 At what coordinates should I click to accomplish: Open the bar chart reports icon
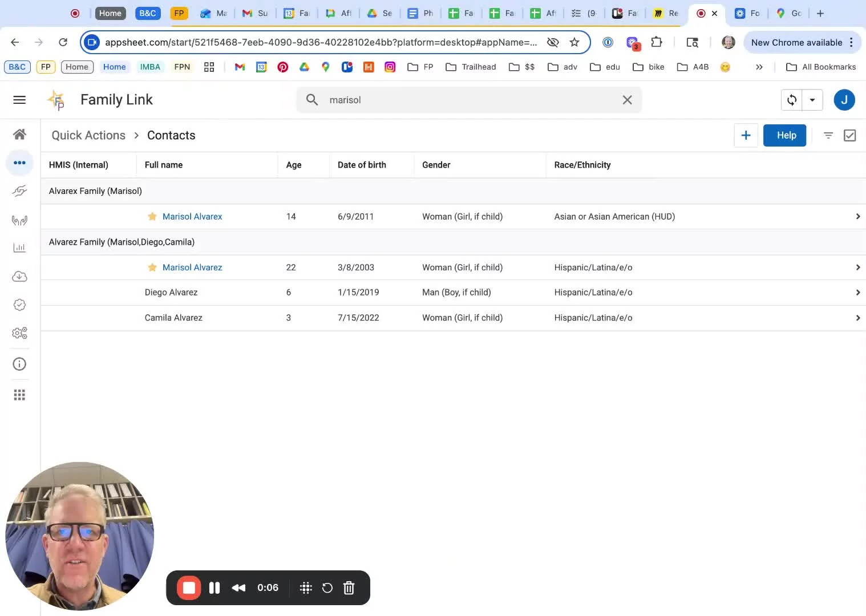click(x=19, y=248)
